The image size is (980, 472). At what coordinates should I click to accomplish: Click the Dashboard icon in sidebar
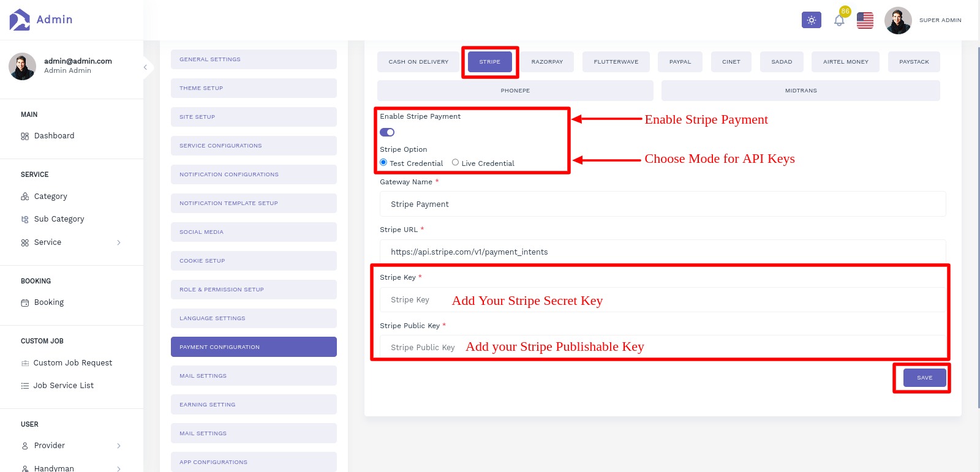click(25, 137)
